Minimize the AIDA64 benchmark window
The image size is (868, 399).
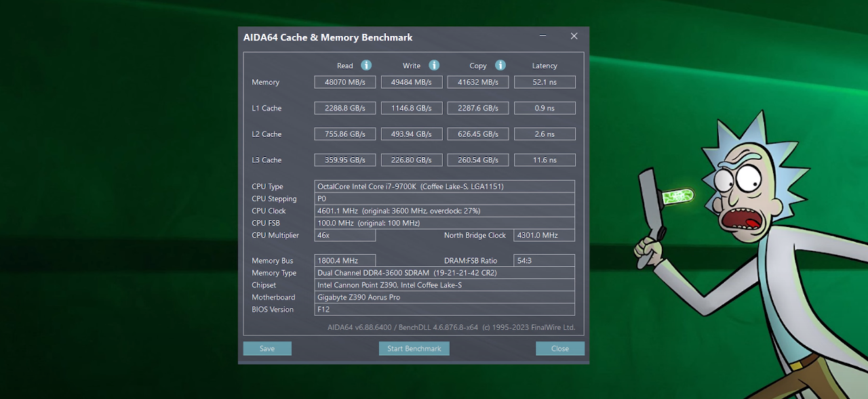(x=543, y=37)
